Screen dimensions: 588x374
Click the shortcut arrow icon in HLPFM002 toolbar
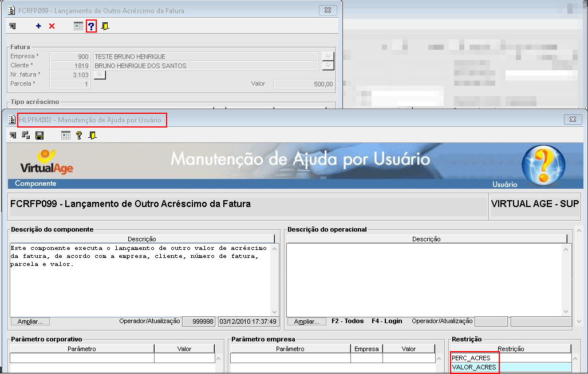coord(13,135)
